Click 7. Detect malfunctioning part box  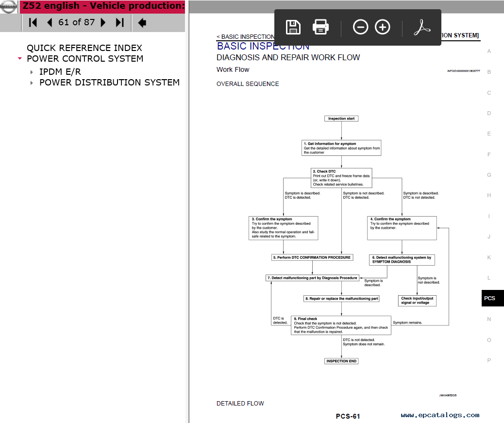pyautogui.click(x=312, y=278)
